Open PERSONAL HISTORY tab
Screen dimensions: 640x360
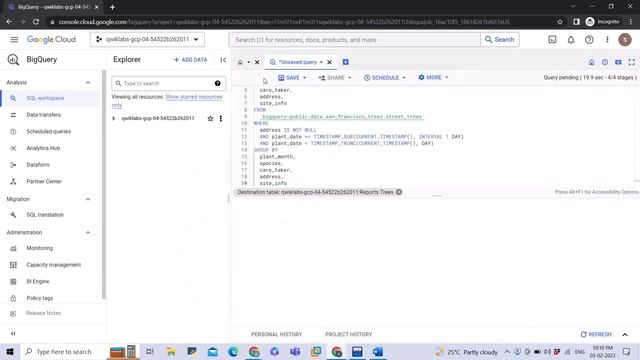(x=277, y=334)
